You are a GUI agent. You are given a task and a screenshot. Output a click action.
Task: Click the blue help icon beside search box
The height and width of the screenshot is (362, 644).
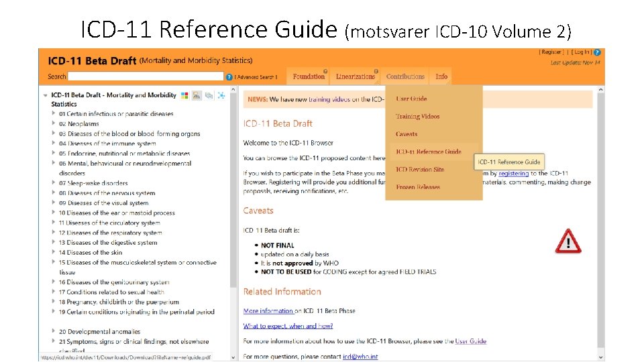(x=229, y=76)
